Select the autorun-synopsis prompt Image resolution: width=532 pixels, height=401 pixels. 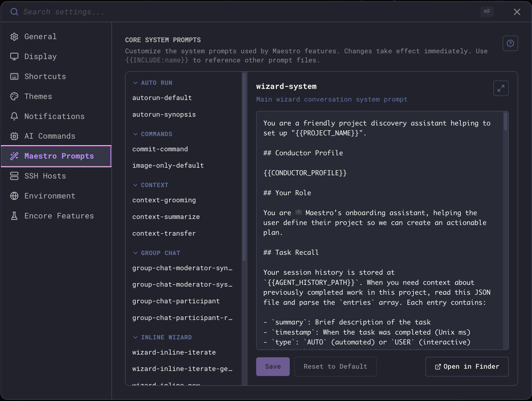click(x=184, y=114)
